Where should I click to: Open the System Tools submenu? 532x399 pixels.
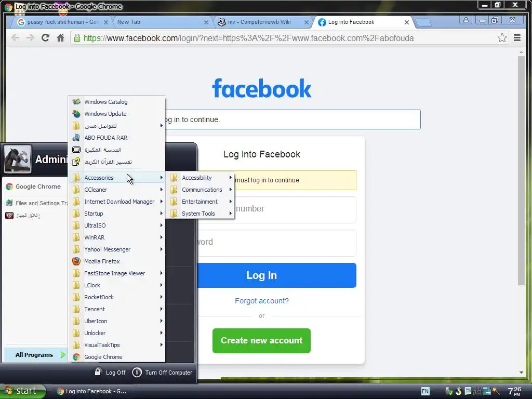(x=200, y=214)
